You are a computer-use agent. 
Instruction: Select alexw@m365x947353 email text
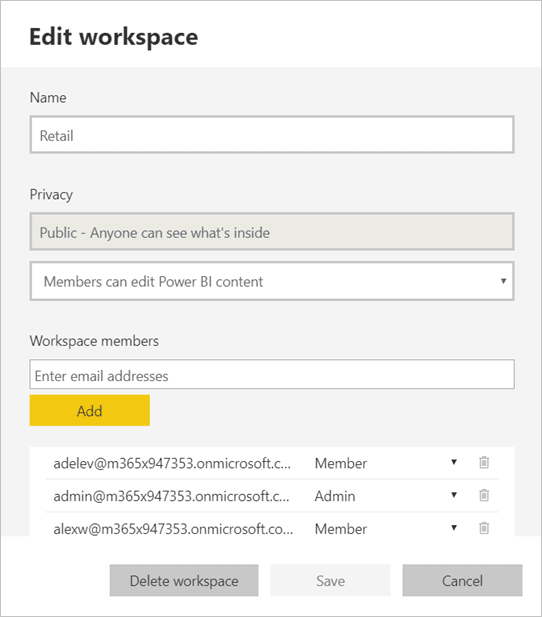click(x=173, y=529)
